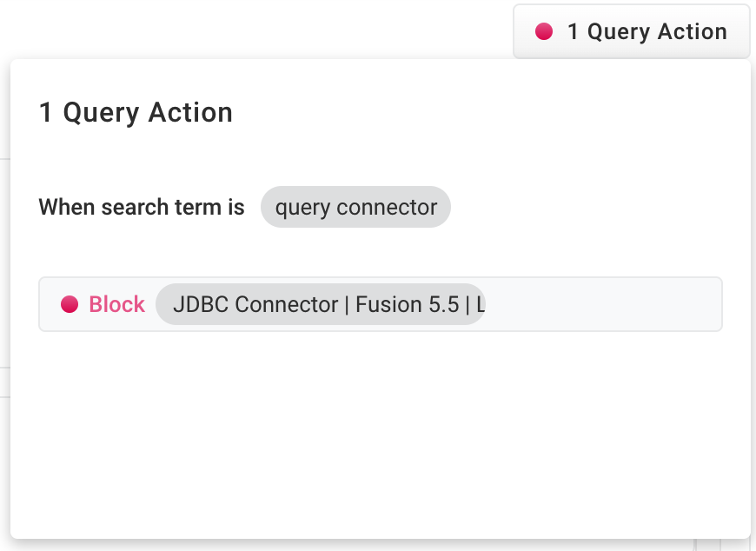
Task: Click the blank popup area right of search chip
Action: click(591, 208)
